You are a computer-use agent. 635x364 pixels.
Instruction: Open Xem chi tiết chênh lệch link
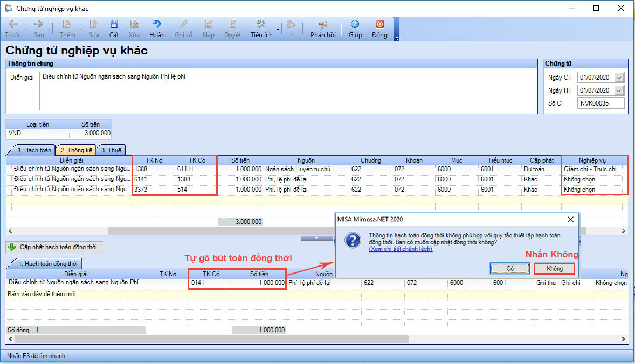tap(401, 249)
